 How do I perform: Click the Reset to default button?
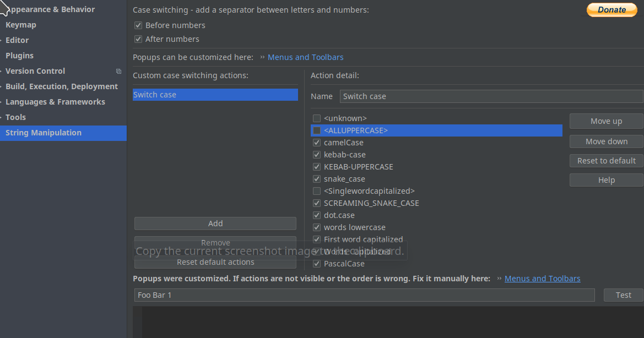(606, 161)
